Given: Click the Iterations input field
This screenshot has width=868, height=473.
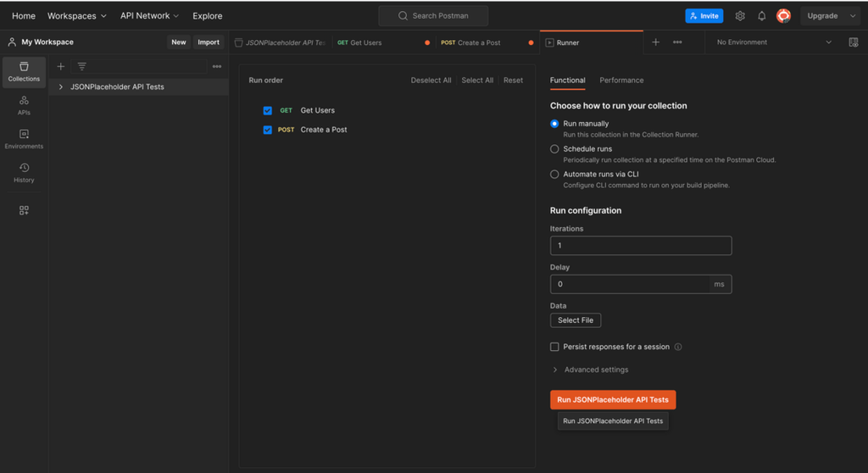Looking at the screenshot, I should pos(640,246).
